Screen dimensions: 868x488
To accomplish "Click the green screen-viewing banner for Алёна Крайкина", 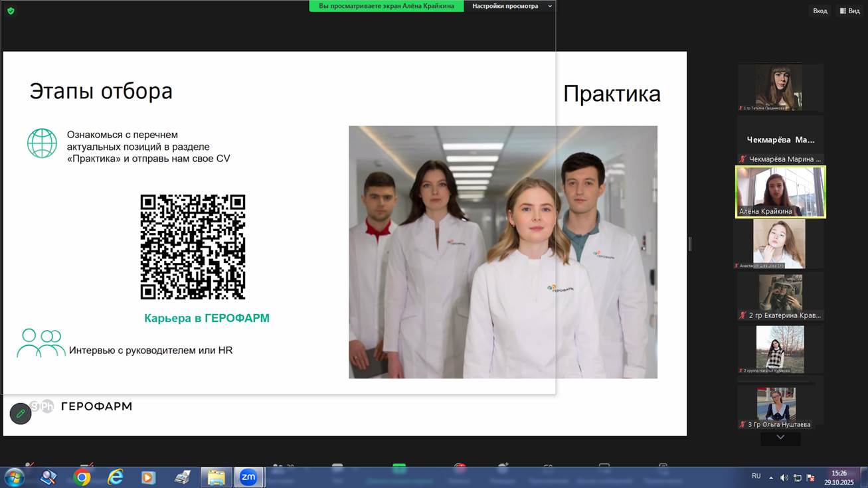I will pyautogui.click(x=387, y=6).
